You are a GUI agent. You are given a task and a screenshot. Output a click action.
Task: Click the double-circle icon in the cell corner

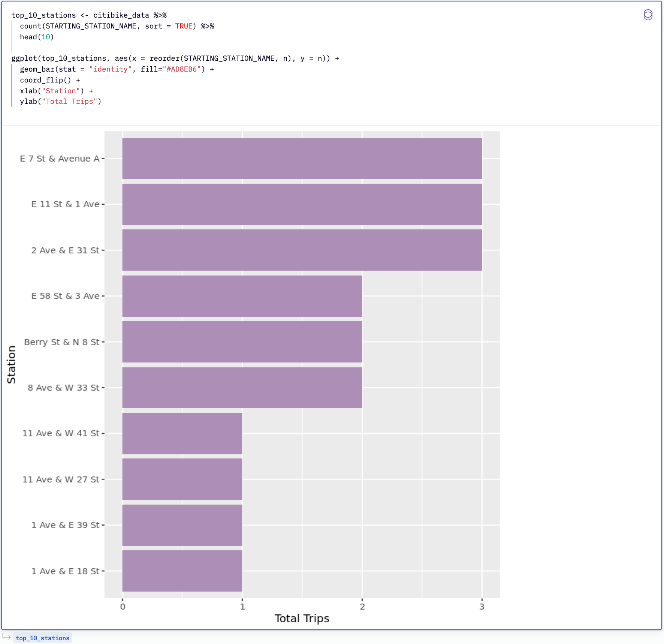(648, 15)
